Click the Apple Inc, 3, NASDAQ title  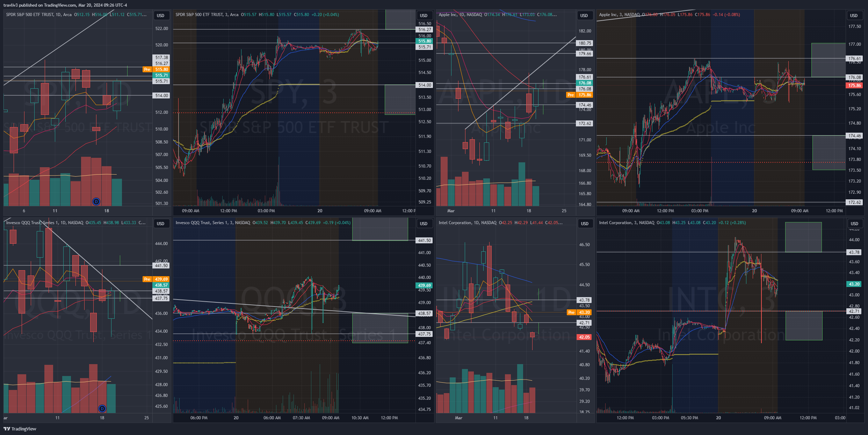pyautogui.click(x=619, y=15)
